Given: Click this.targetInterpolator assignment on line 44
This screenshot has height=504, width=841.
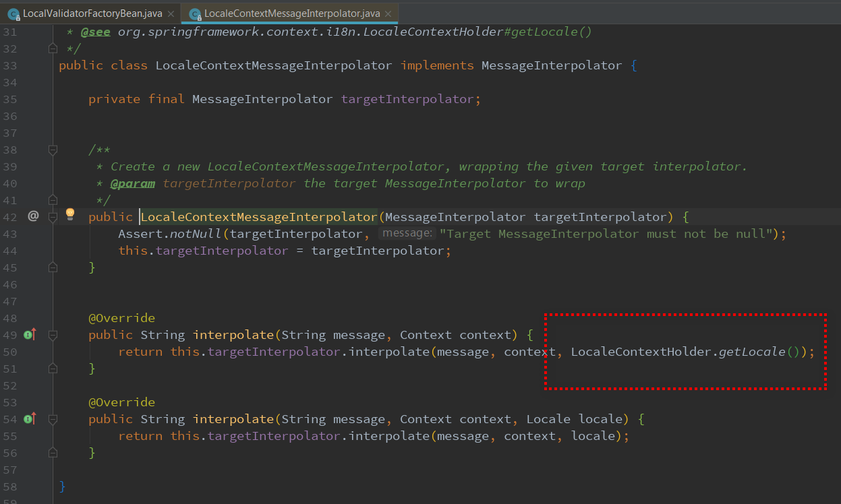Looking at the screenshot, I should pos(203,251).
